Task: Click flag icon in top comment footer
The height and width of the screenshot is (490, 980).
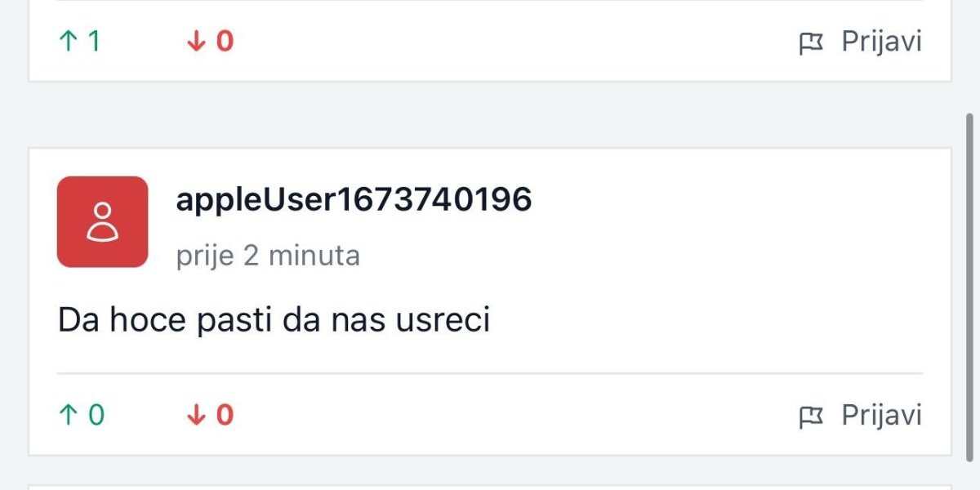Action: pyautogui.click(x=811, y=42)
